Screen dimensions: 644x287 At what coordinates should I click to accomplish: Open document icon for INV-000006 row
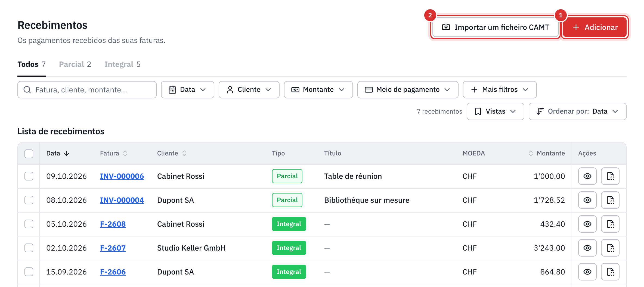click(x=610, y=176)
